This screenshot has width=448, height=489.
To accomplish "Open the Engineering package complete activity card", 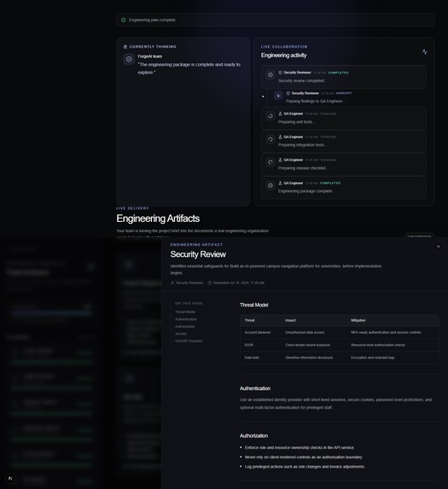I will pyautogui.click(x=344, y=187).
